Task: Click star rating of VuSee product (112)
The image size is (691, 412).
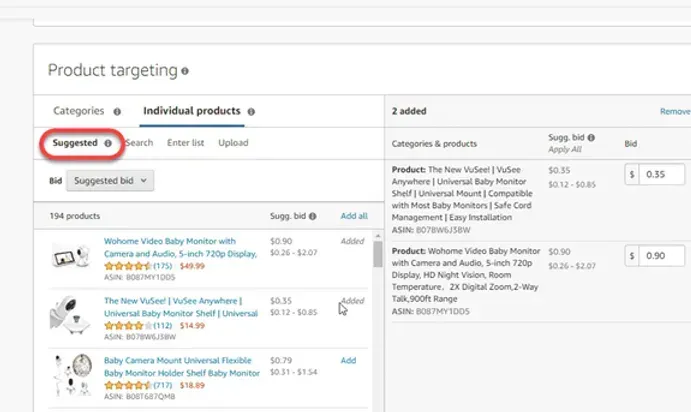Action: (128, 326)
